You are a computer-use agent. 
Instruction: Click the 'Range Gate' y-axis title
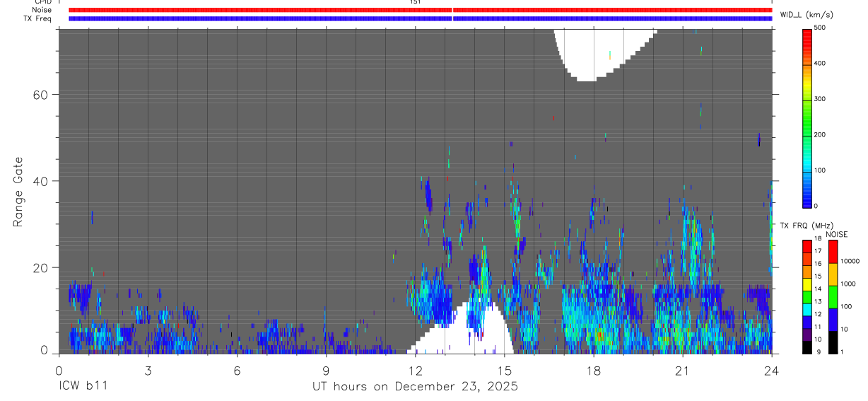click(18, 192)
